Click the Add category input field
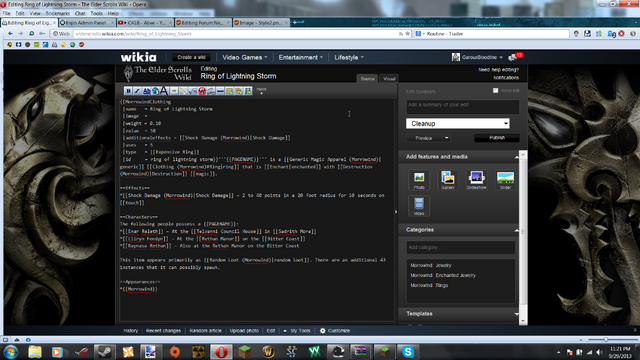The height and width of the screenshot is (360, 640). click(460, 247)
